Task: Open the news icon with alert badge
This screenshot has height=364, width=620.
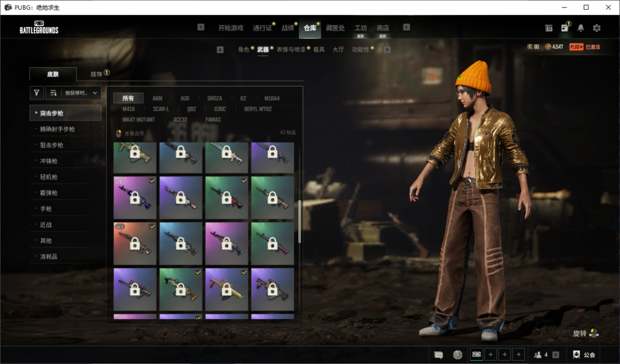Action: [x=565, y=28]
